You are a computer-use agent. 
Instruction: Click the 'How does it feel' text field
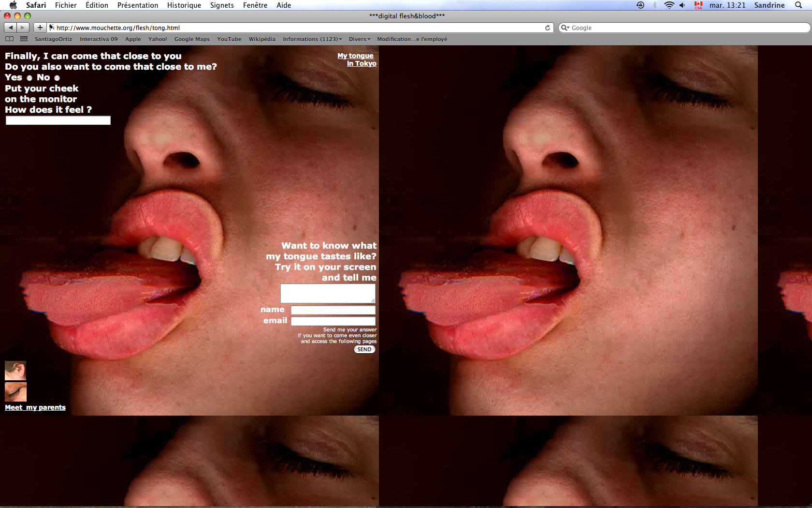(x=58, y=120)
